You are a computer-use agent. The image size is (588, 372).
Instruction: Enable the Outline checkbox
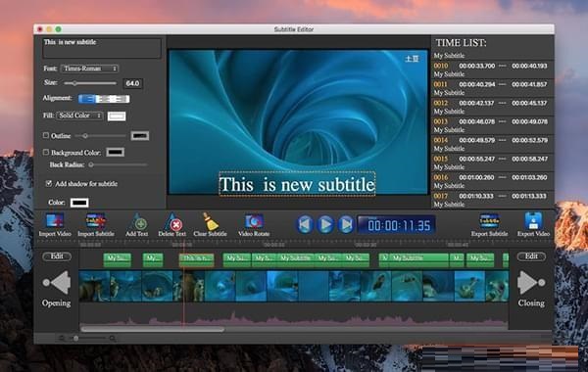pos(46,135)
